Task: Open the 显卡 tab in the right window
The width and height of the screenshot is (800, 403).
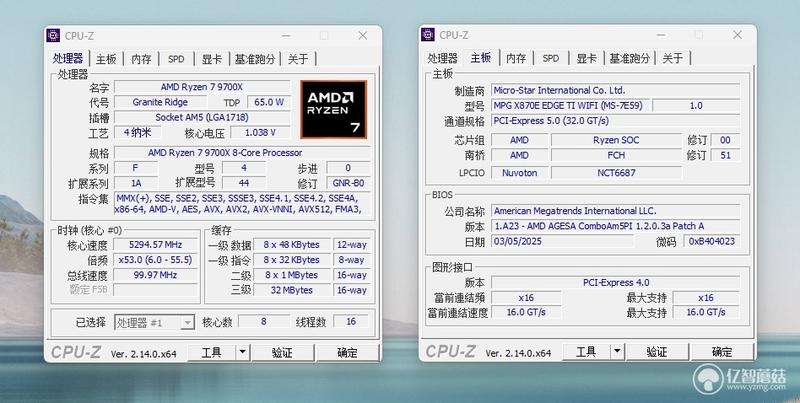Action: (x=586, y=59)
